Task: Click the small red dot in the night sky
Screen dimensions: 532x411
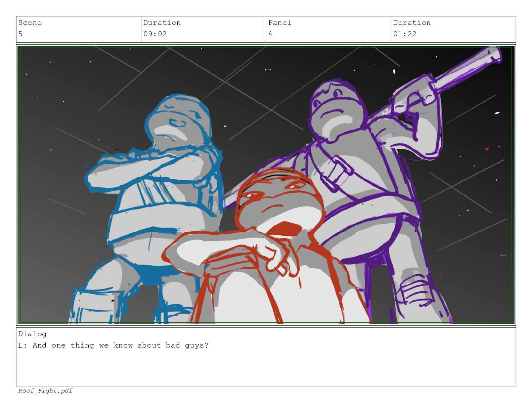Action: click(x=487, y=149)
